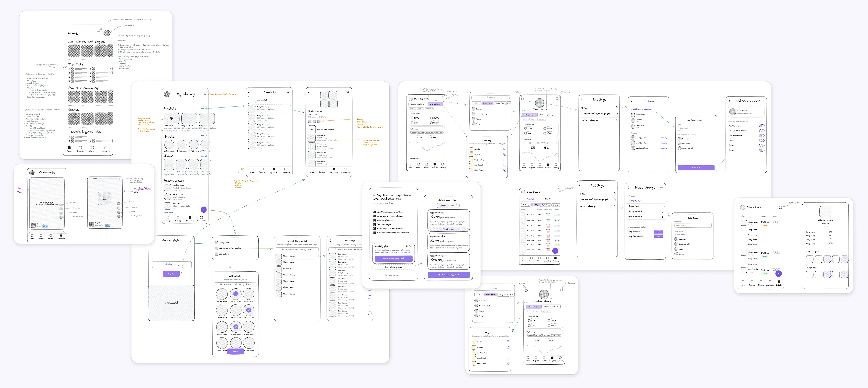Click profile avatar in My library header
868x388 pixels.
167,94
